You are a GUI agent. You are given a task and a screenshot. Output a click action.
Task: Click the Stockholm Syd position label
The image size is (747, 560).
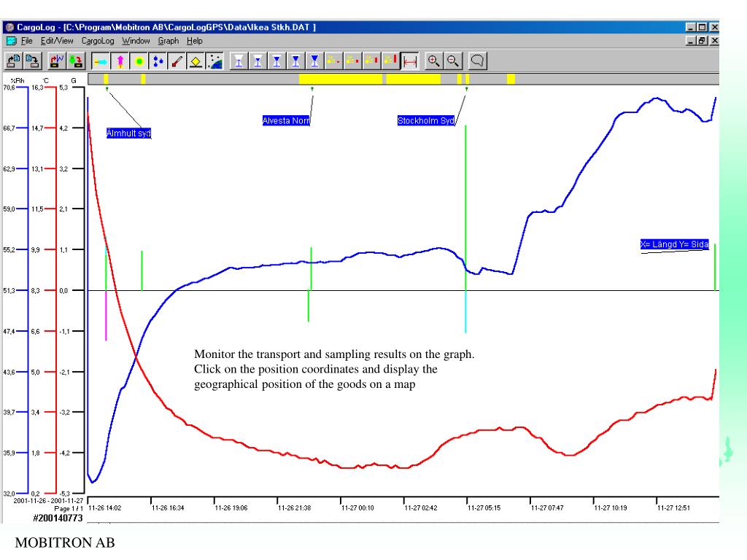[426, 120]
